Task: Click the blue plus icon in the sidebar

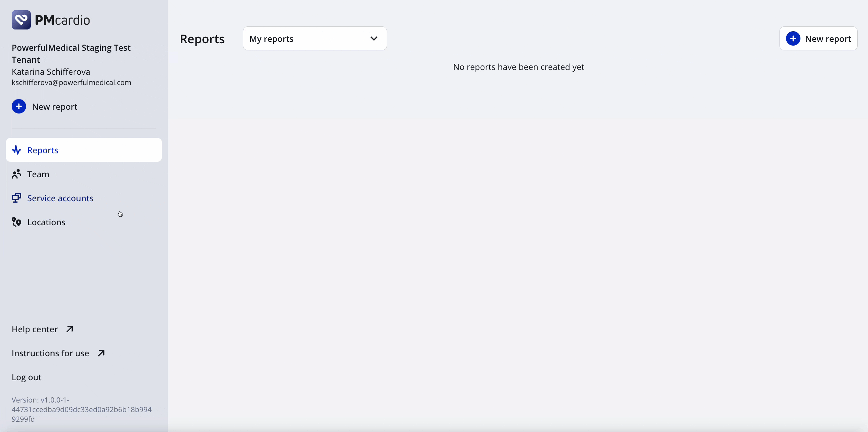Action: click(x=19, y=107)
